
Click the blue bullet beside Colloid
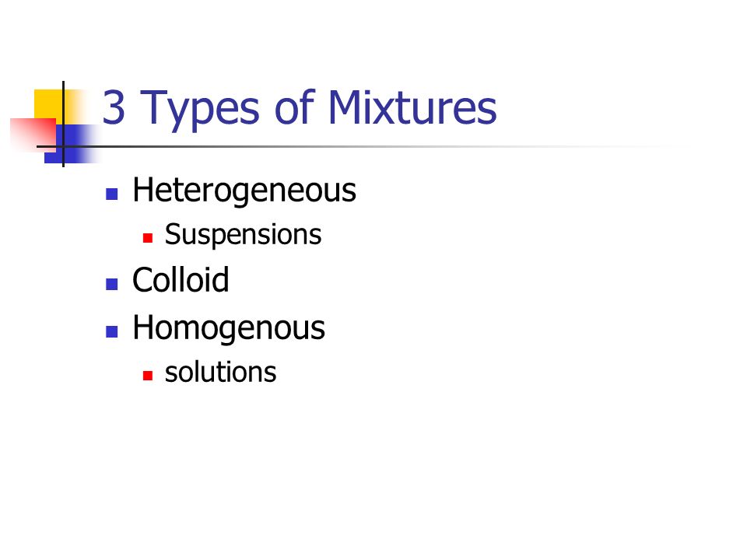[x=112, y=285]
